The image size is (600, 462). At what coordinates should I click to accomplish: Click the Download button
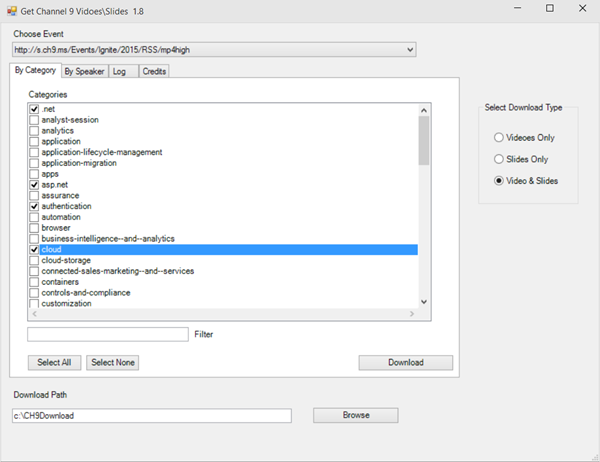click(405, 363)
